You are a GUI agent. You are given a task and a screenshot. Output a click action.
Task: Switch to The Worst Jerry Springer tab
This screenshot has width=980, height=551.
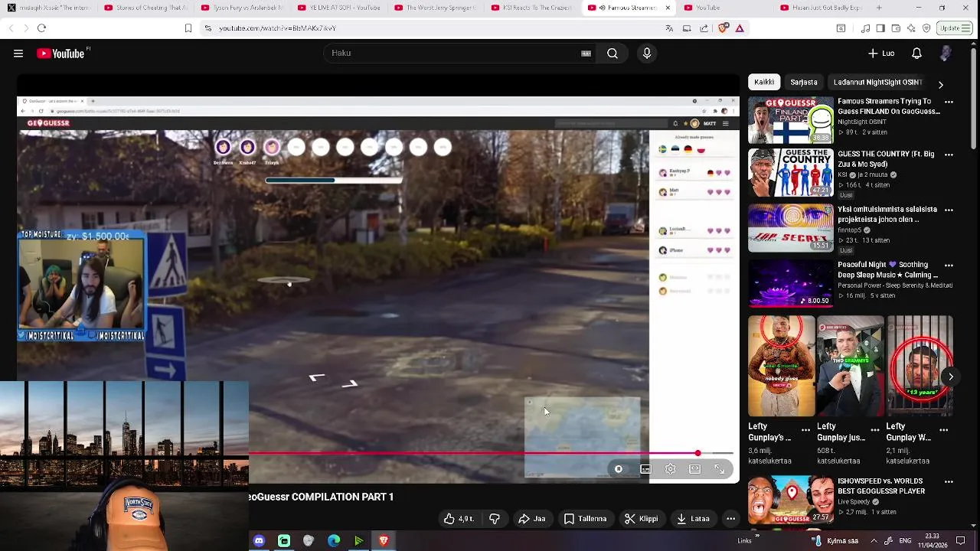tap(435, 8)
